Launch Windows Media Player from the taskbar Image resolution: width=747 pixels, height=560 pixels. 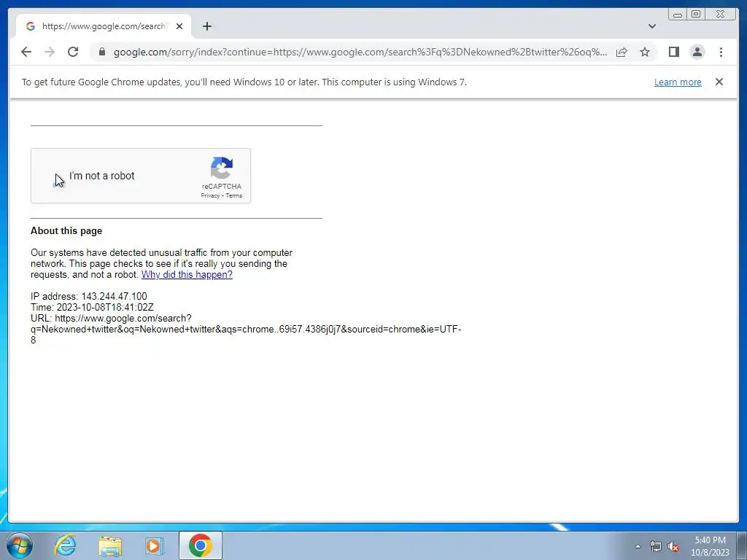[x=154, y=545]
